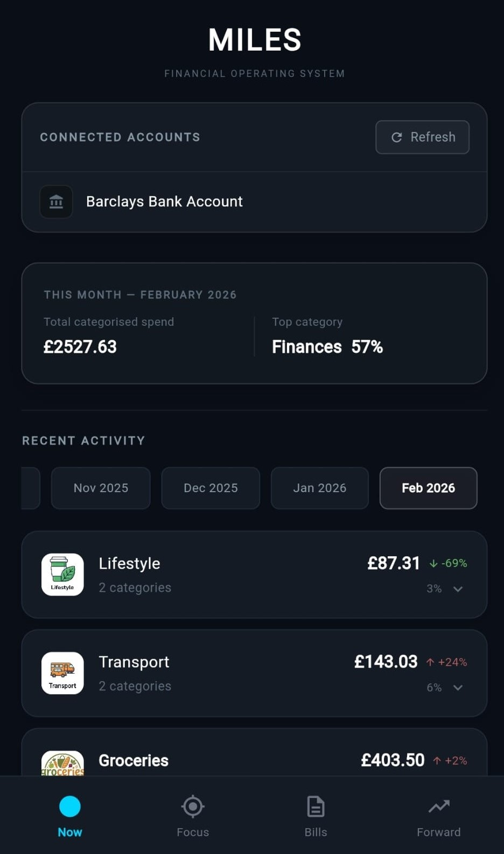Open the Forward trend icon
Screen dimensions: 504x854
438,807
